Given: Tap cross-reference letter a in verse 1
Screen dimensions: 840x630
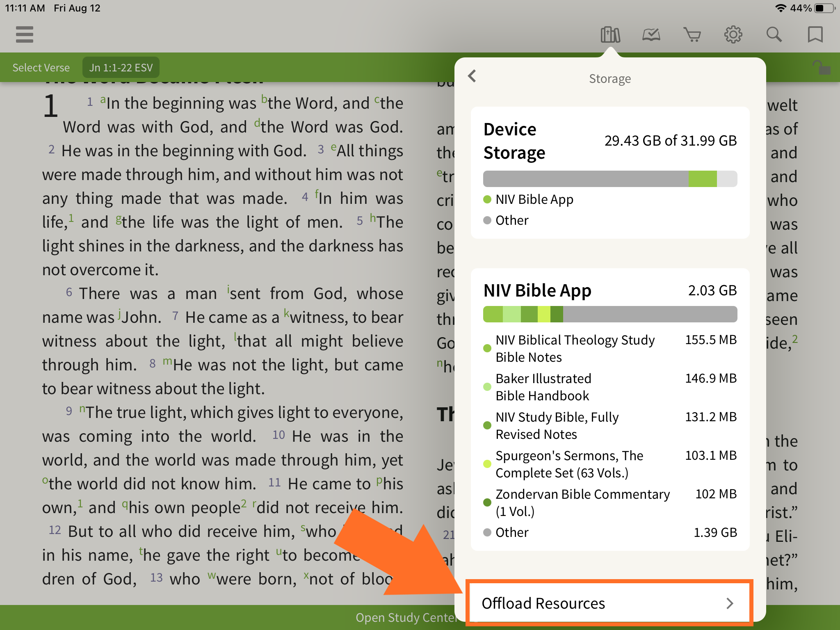Looking at the screenshot, I should pyautogui.click(x=103, y=99).
